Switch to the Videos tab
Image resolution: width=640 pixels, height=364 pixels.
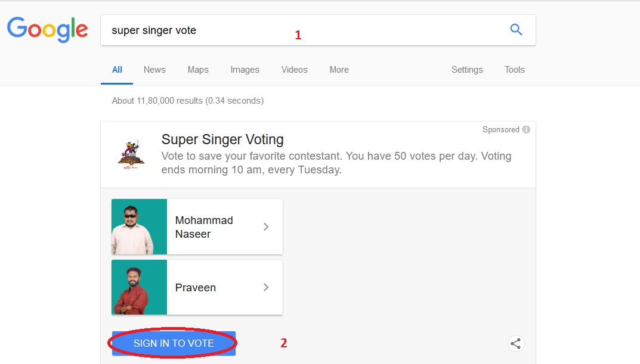(x=295, y=70)
